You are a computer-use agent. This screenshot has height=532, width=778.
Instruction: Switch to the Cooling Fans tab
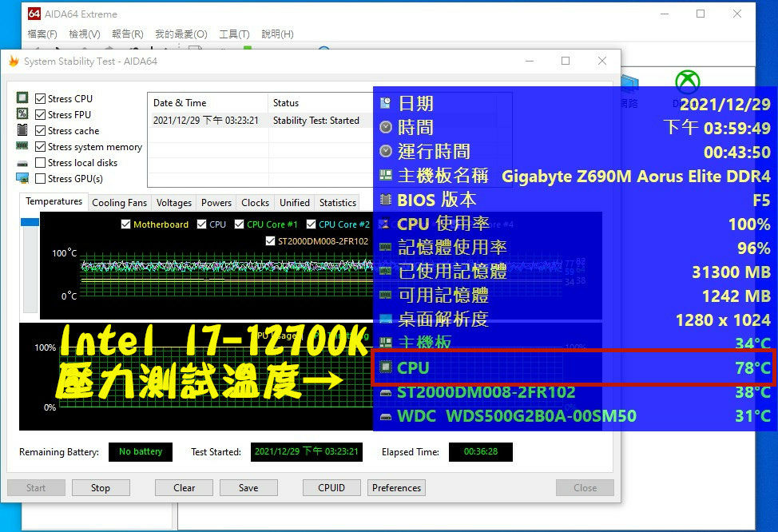[x=120, y=202]
